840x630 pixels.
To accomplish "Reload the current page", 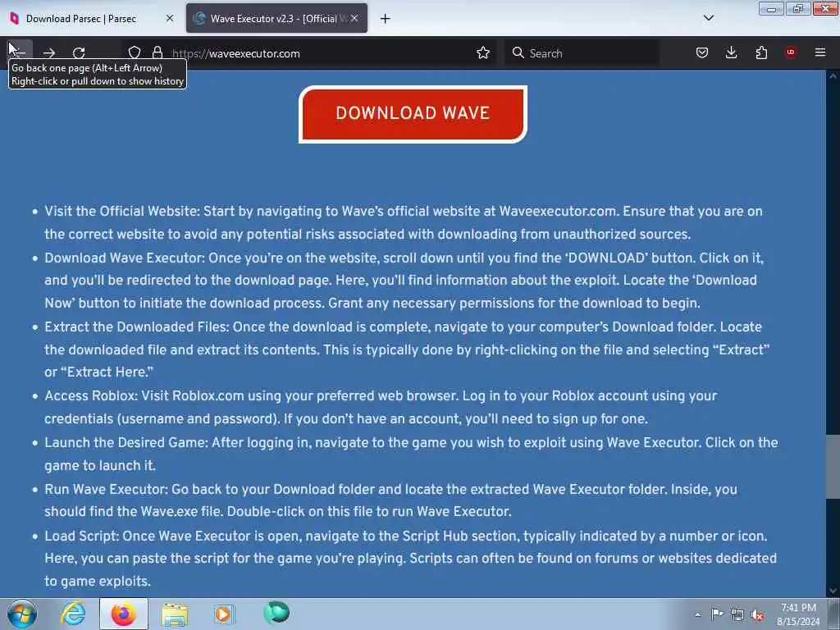I will 79,53.
